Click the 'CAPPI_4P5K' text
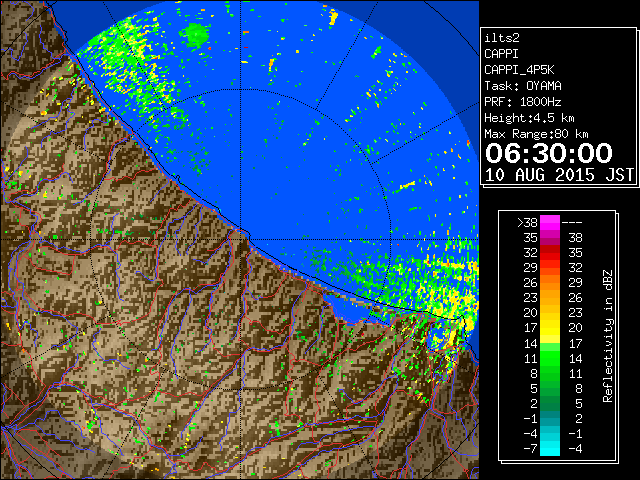640x480 pixels. pyautogui.click(x=519, y=70)
